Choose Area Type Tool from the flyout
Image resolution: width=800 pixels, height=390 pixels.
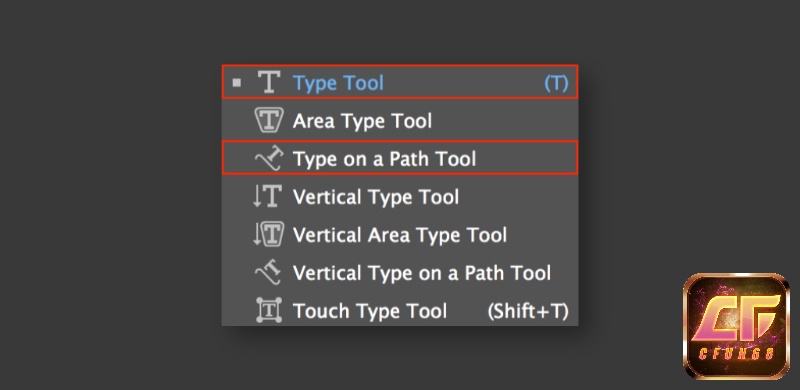(x=400, y=120)
